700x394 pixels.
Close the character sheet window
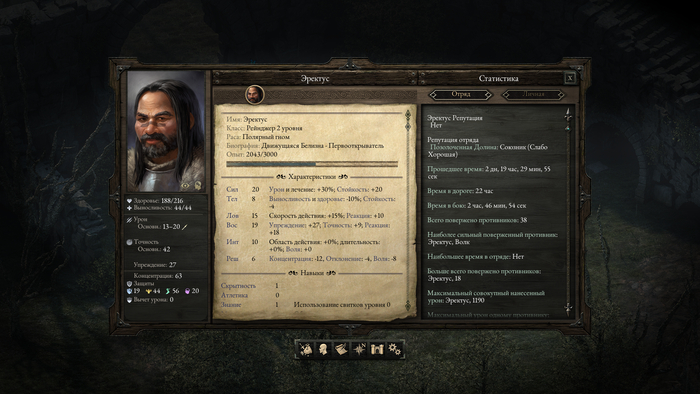click(x=570, y=78)
